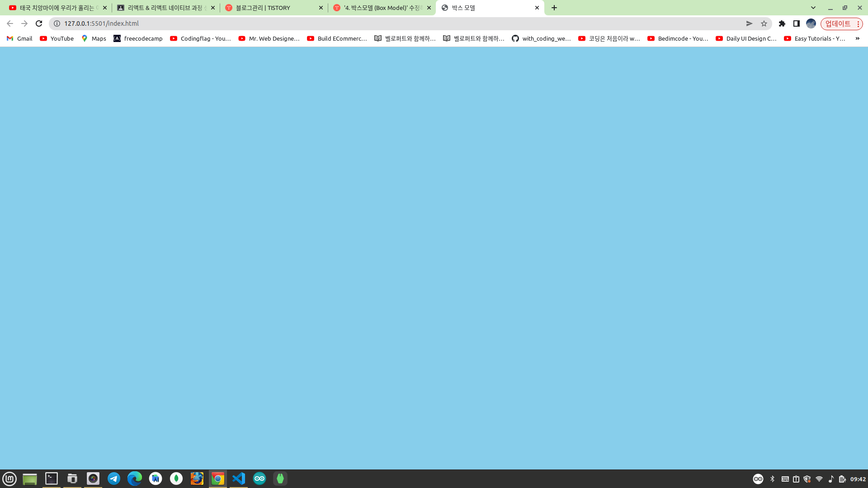
Task: Click the share page arrow icon
Action: [749, 23]
